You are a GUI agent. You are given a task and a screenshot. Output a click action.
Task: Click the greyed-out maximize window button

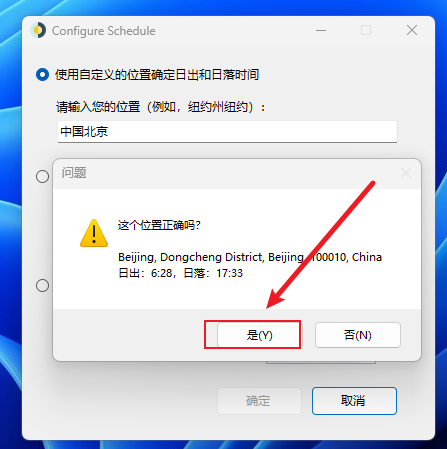click(x=366, y=30)
